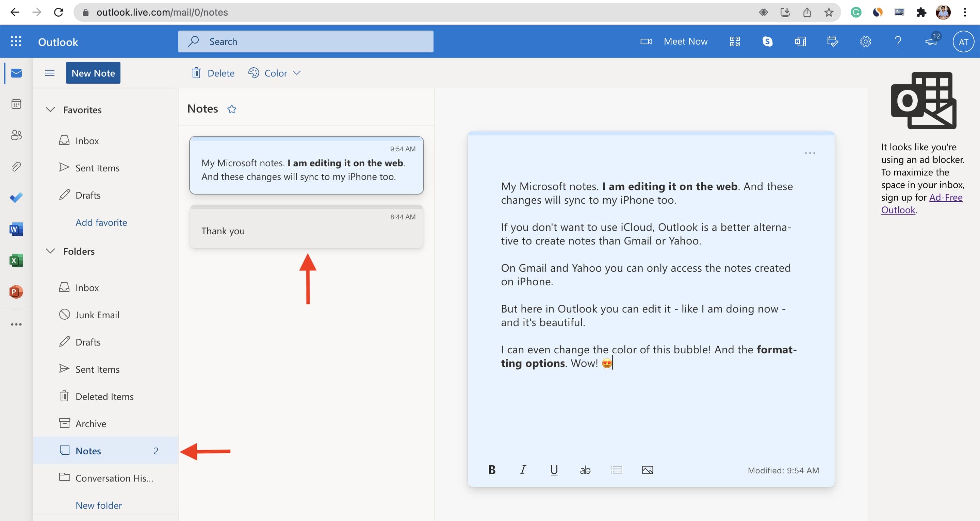The height and width of the screenshot is (521, 980).
Task: Click the New folder link
Action: (99, 505)
